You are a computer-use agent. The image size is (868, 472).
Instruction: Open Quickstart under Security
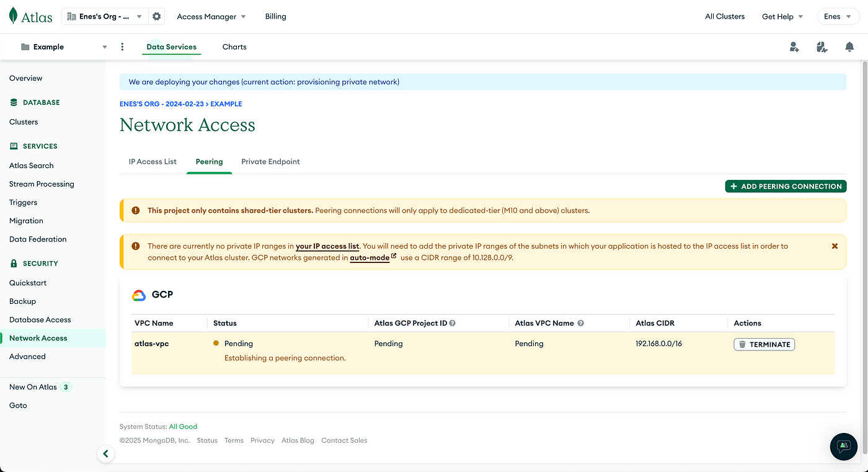pyautogui.click(x=28, y=283)
